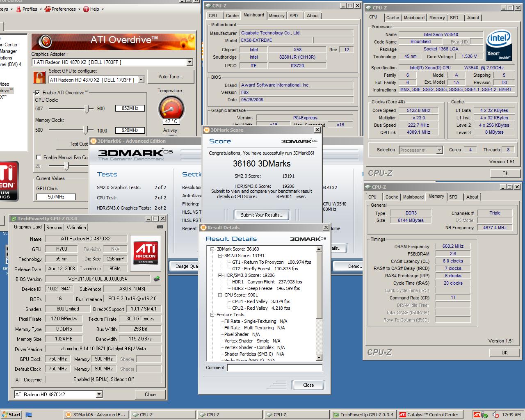Image resolution: width=525 pixels, height=420 pixels.
Task: Click the Memory Clock slider handle
Action: click(x=86, y=130)
